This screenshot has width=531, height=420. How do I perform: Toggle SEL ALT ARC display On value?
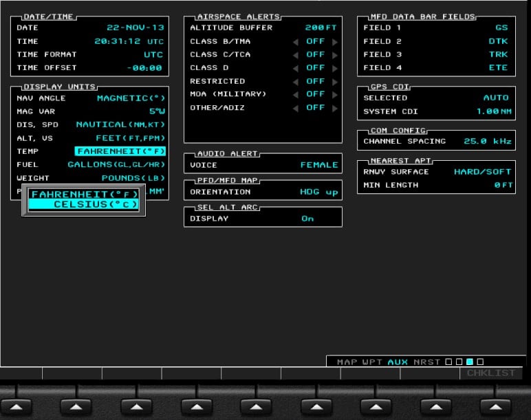pos(307,219)
